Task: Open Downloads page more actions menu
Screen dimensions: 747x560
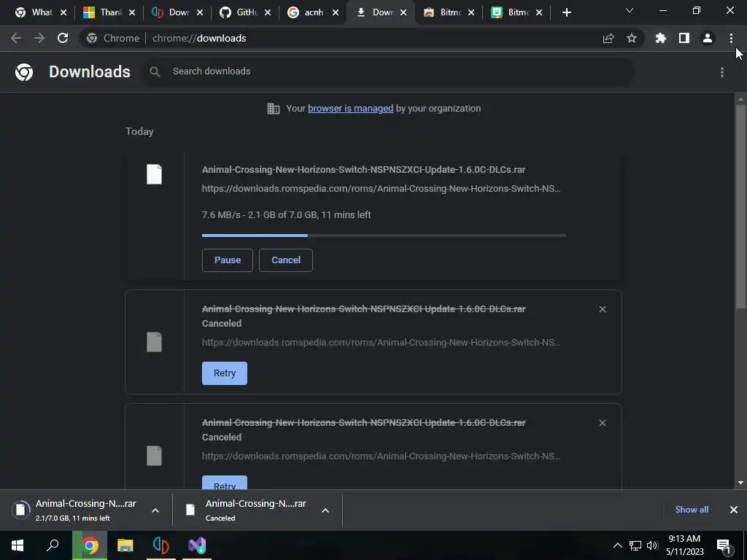Action: pos(722,72)
